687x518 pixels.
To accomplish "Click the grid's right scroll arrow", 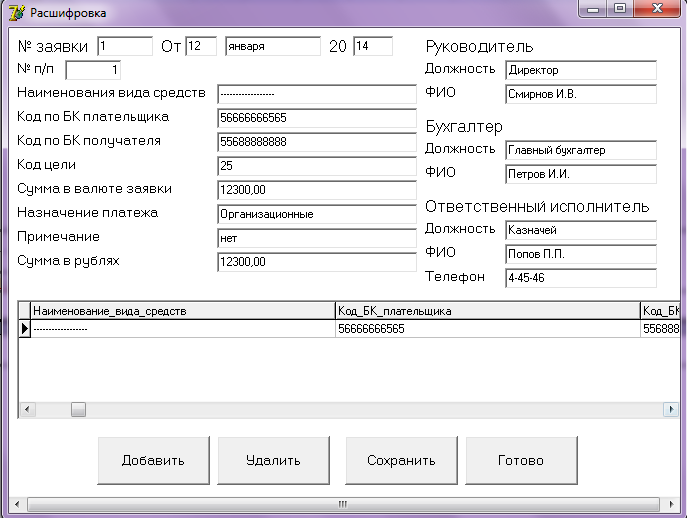I will click(x=671, y=410).
